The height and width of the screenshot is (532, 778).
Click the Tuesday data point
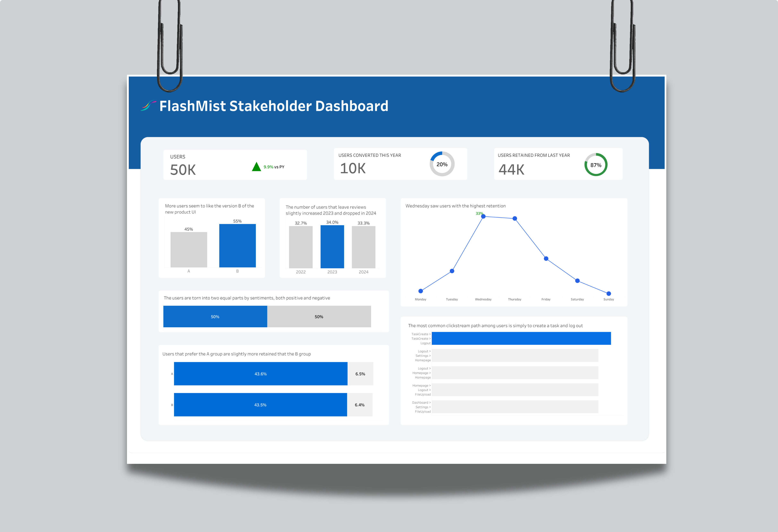click(x=452, y=271)
